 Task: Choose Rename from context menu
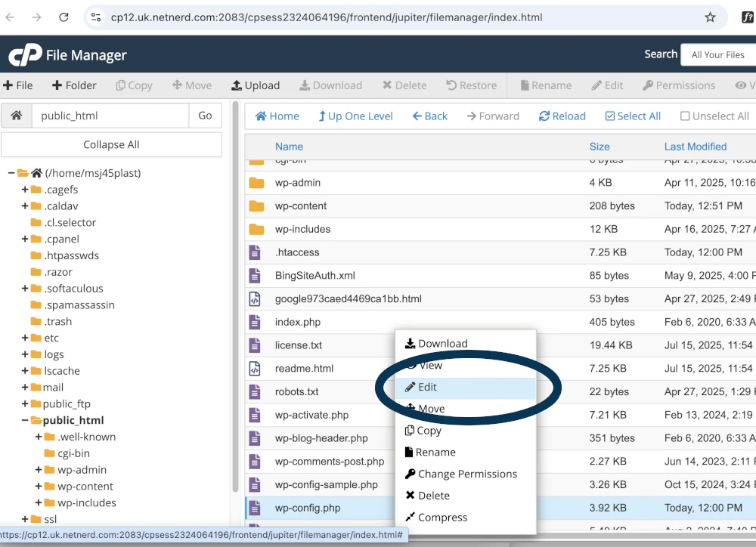pos(465,452)
